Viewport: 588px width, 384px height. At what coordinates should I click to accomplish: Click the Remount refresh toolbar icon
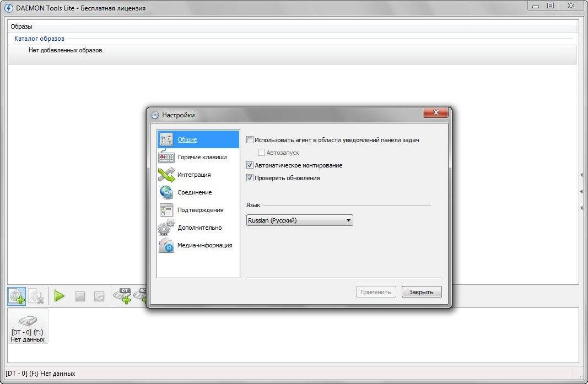point(99,296)
